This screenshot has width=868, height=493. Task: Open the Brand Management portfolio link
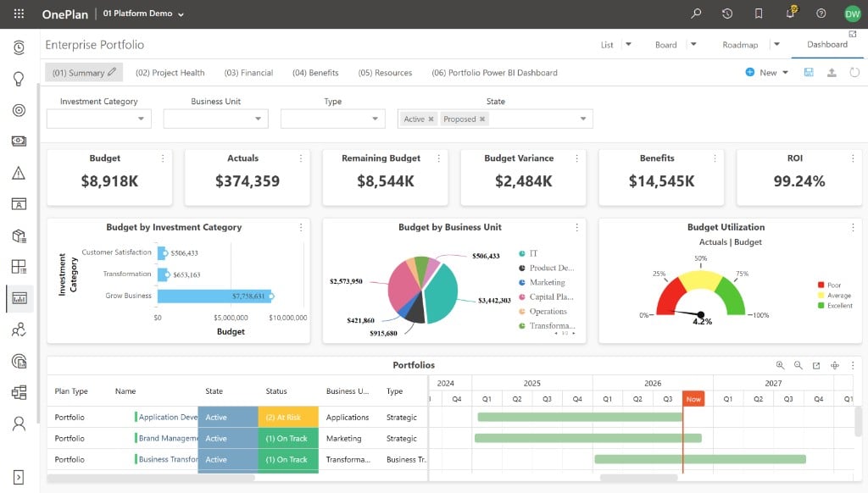click(x=168, y=438)
